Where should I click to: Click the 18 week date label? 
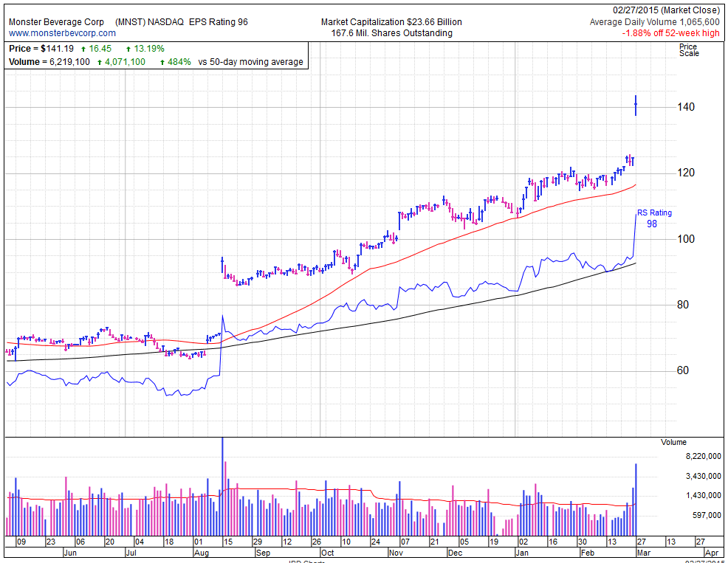168,542
